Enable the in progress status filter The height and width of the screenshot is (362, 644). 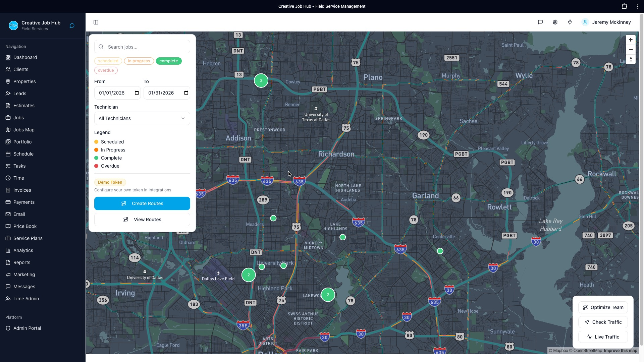pyautogui.click(x=139, y=61)
